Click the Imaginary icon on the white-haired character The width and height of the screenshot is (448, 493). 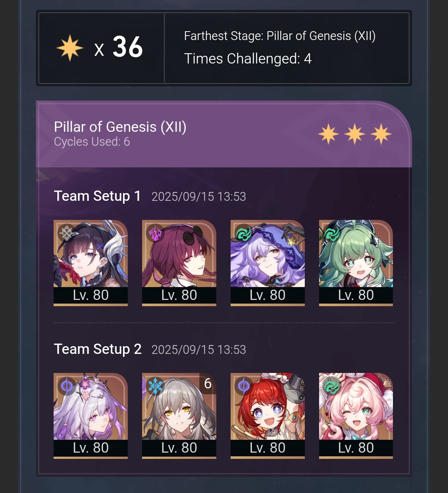click(66, 386)
